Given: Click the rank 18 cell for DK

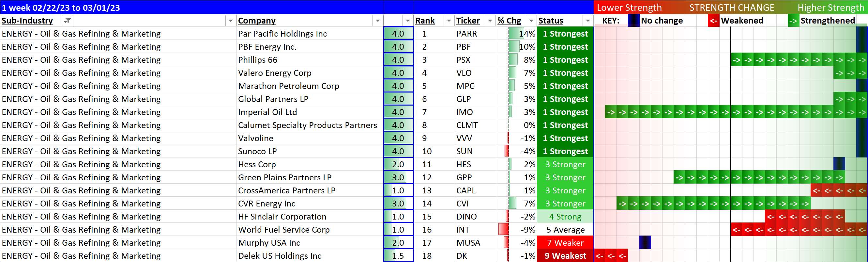Looking at the screenshot, I should point(434,255).
